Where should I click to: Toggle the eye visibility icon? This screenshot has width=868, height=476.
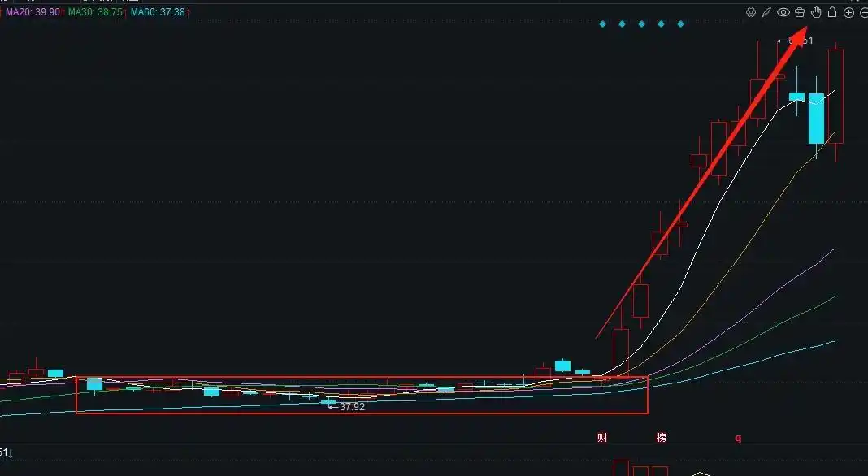tap(783, 12)
